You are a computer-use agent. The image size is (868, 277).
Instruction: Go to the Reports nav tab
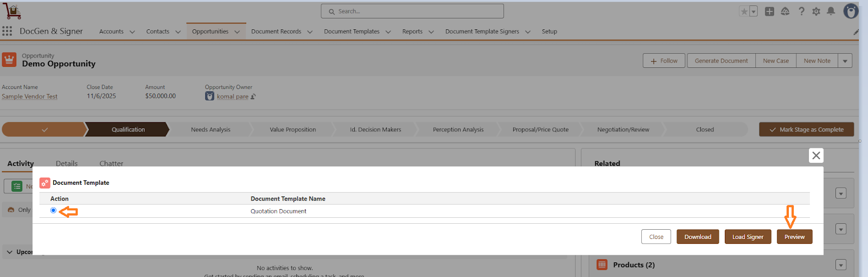pyautogui.click(x=412, y=32)
